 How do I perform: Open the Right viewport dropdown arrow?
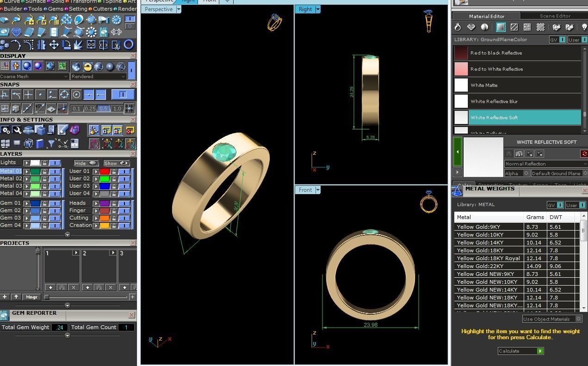pyautogui.click(x=318, y=9)
